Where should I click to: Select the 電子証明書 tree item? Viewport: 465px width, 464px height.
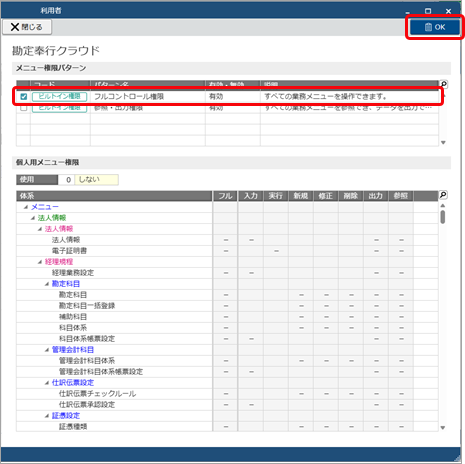(x=69, y=251)
